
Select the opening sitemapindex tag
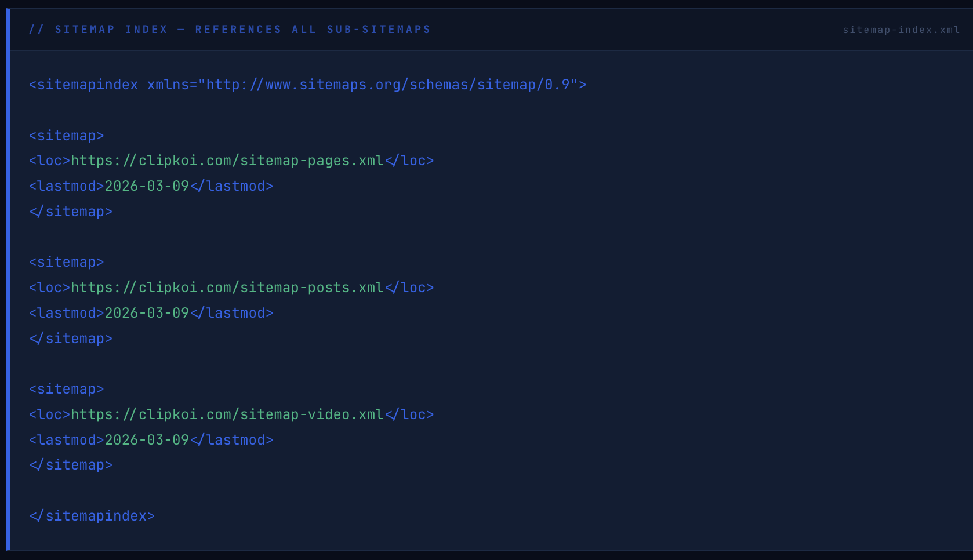(83, 84)
